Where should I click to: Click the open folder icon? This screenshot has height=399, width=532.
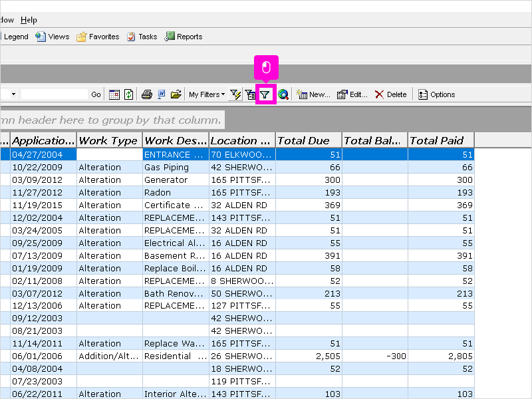[x=176, y=94]
